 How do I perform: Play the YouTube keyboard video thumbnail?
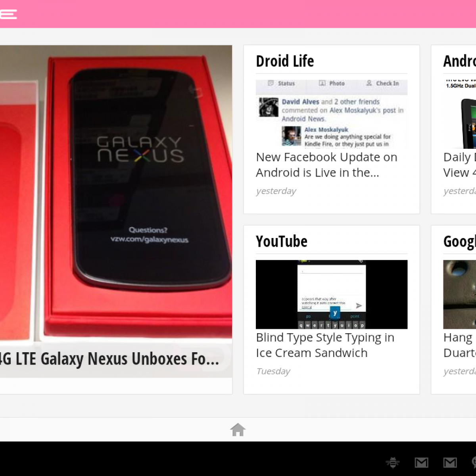click(332, 294)
